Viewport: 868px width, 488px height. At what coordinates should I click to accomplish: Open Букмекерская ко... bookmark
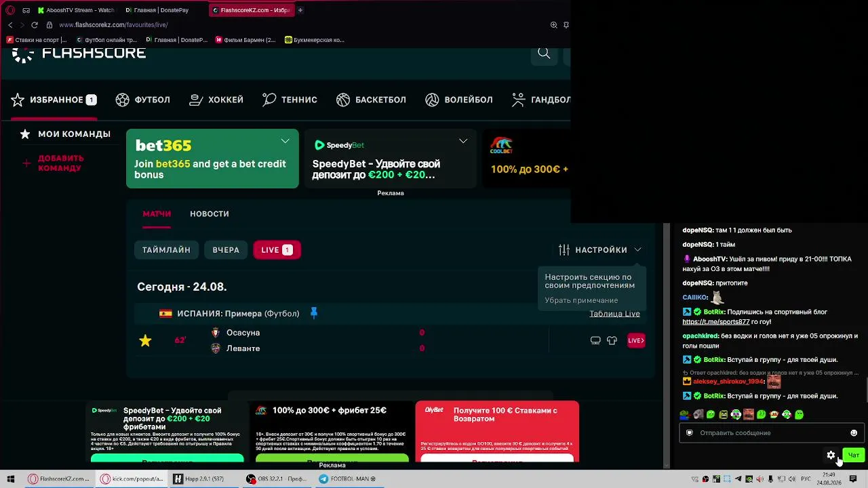tap(315, 40)
